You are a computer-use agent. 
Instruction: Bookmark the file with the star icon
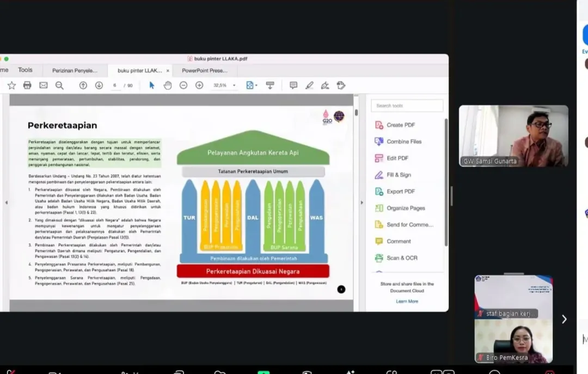(x=11, y=85)
